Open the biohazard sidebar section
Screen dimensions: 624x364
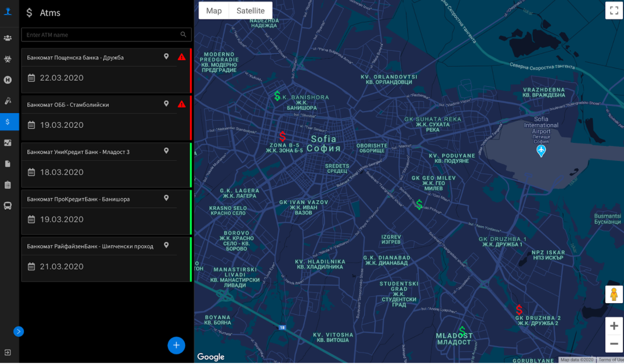tap(7, 59)
